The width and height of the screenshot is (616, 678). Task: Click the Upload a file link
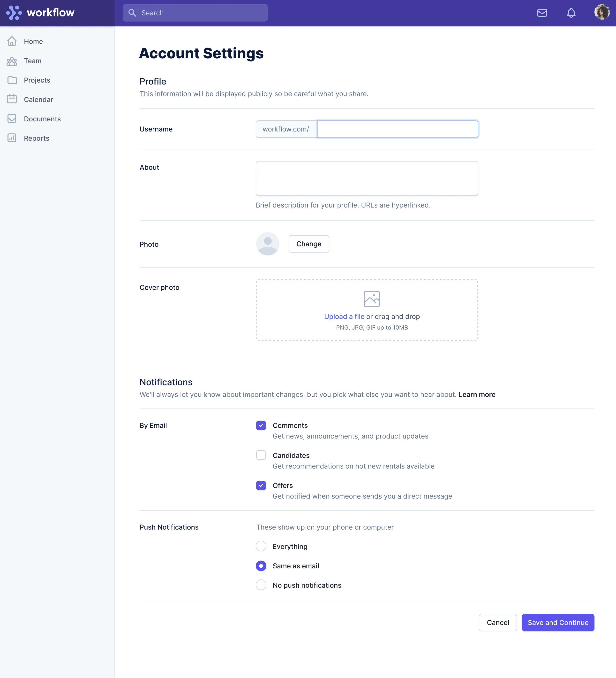(344, 316)
